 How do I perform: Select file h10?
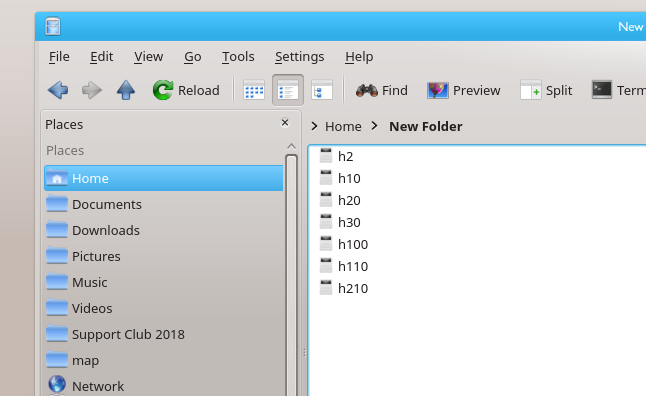[x=349, y=178]
